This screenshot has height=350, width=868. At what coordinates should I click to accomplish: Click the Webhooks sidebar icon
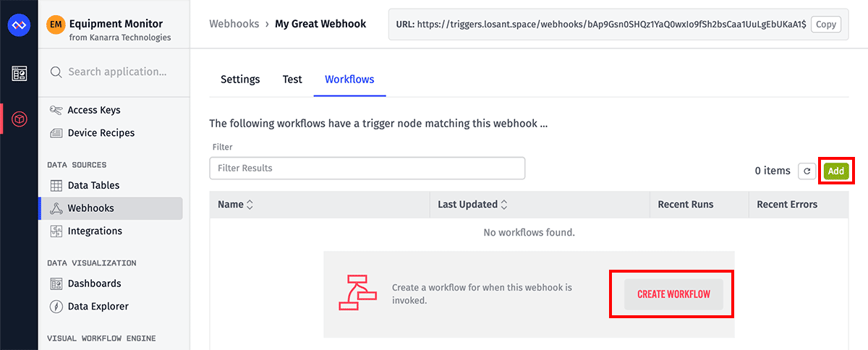[56, 208]
